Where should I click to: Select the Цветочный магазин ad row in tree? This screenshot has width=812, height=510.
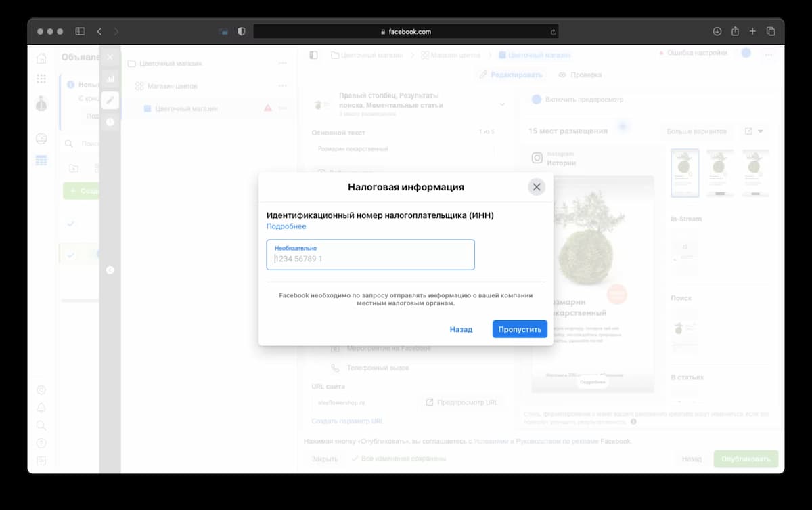208,108
